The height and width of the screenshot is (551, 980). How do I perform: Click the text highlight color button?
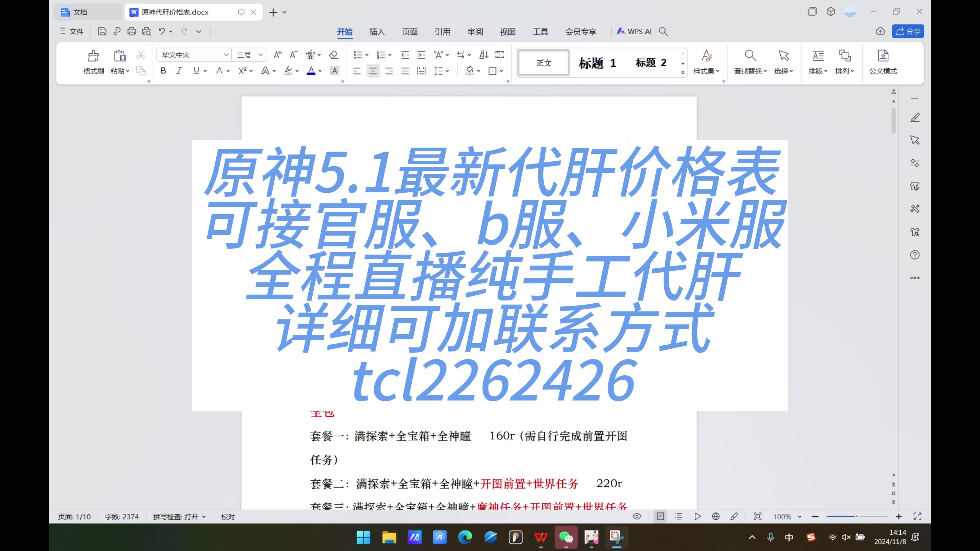pos(288,71)
